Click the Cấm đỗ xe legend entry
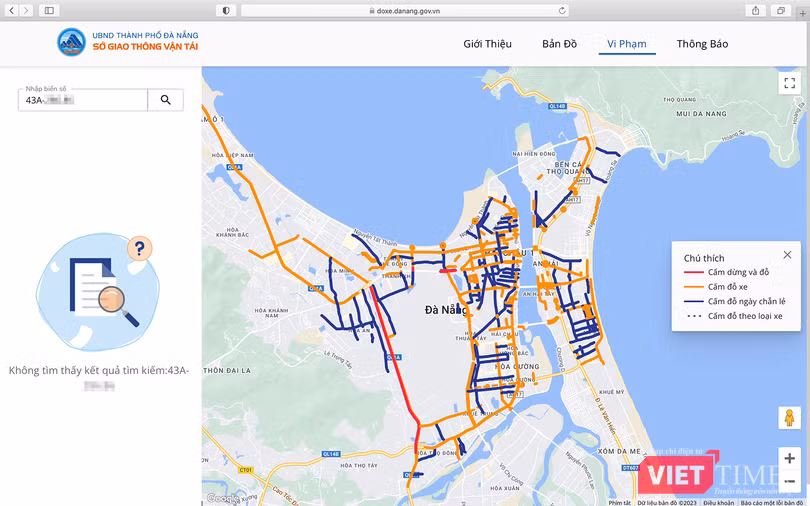Viewport: 810px width, 506px height. [x=715, y=287]
